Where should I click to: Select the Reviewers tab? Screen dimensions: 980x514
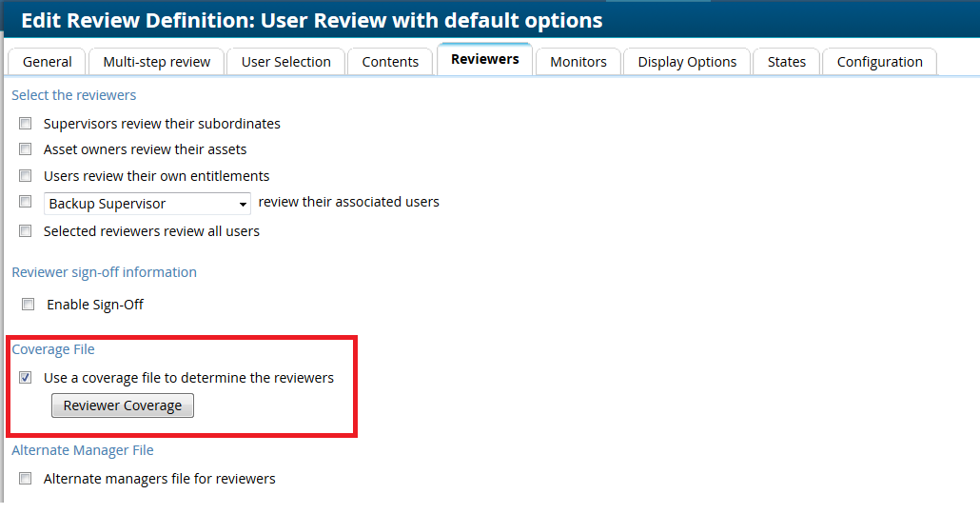click(x=485, y=59)
